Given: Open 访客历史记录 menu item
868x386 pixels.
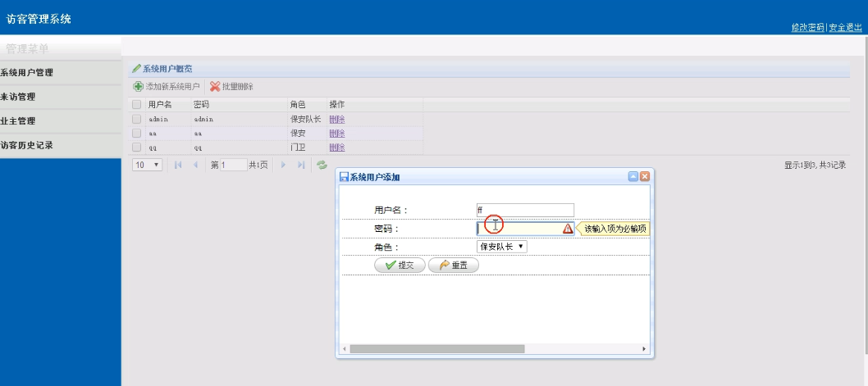Looking at the screenshot, I should tap(61, 145).
